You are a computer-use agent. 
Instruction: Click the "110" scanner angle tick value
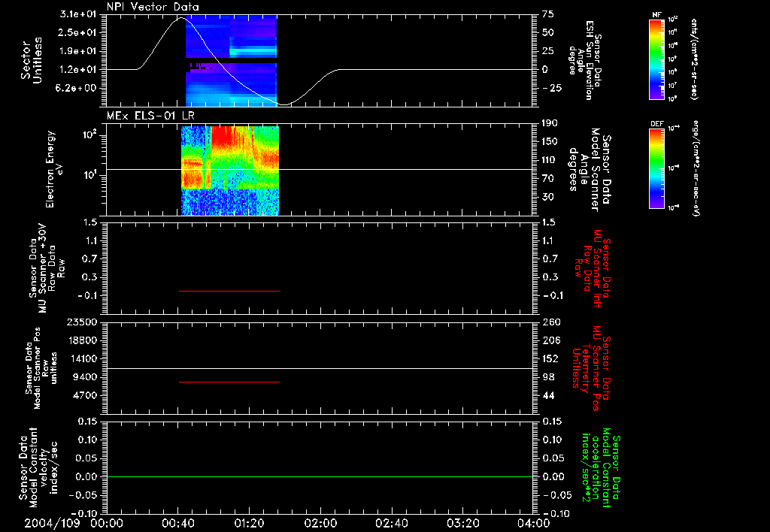coord(550,160)
